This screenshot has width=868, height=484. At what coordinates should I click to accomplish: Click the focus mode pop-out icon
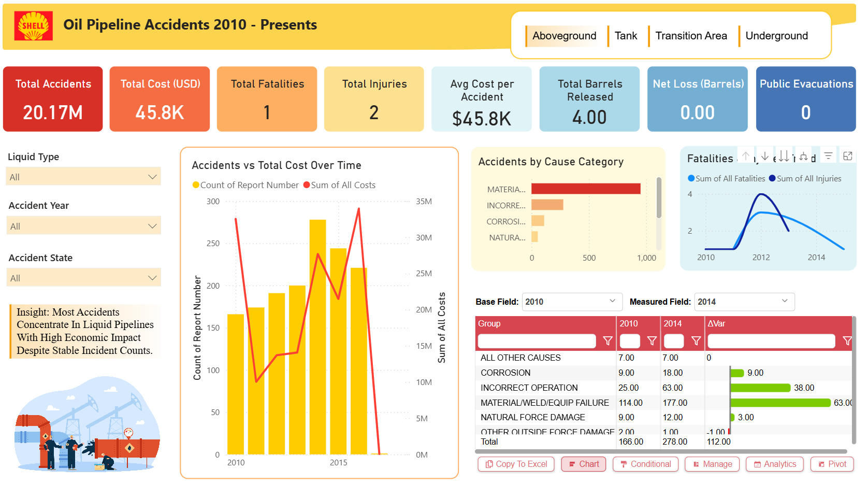[848, 155]
